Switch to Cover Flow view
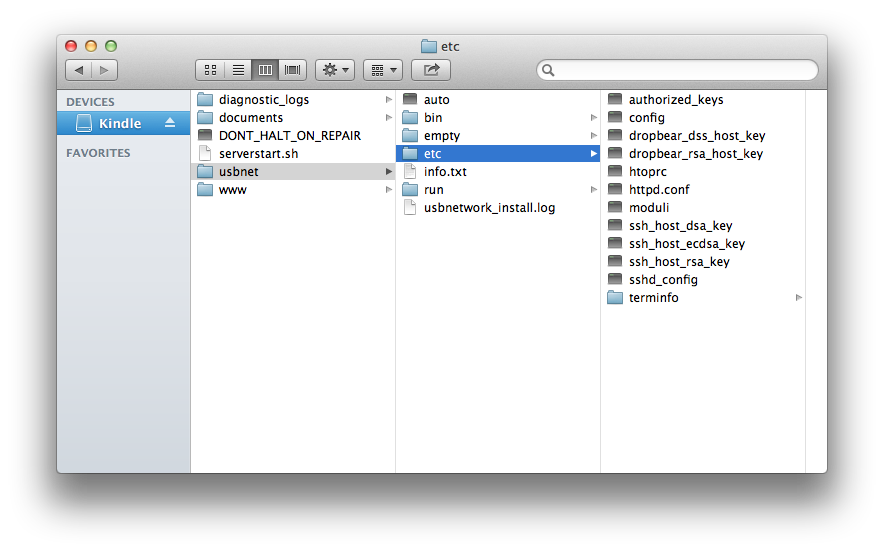884x552 pixels. click(293, 70)
